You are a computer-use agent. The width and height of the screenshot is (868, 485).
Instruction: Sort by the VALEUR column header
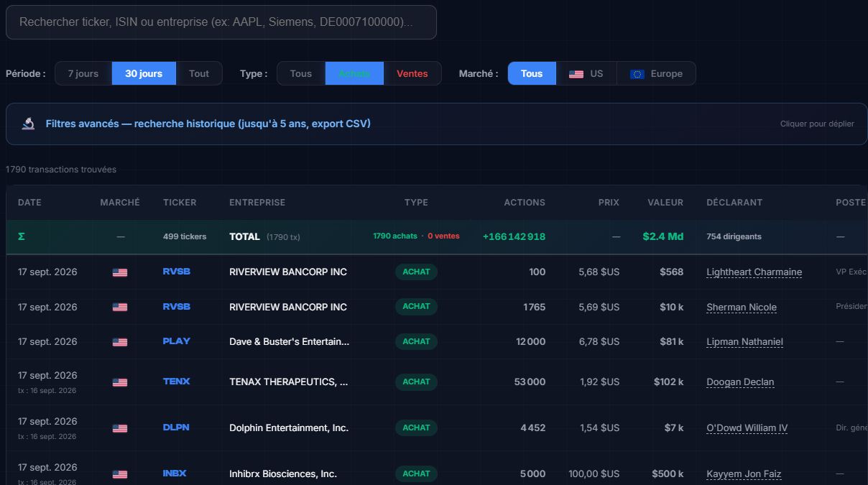(x=665, y=203)
